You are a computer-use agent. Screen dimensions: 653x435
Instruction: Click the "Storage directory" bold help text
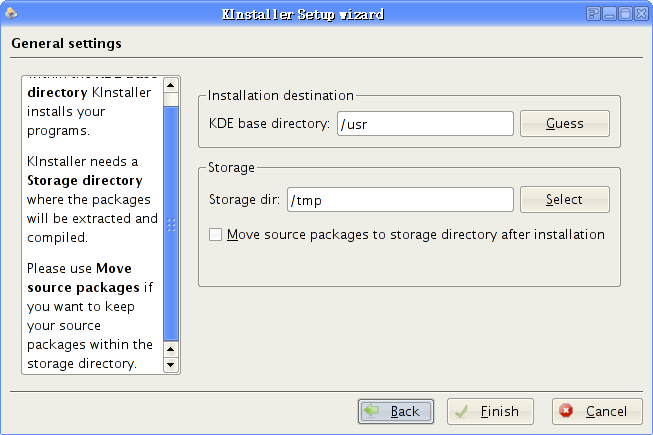click(x=85, y=181)
